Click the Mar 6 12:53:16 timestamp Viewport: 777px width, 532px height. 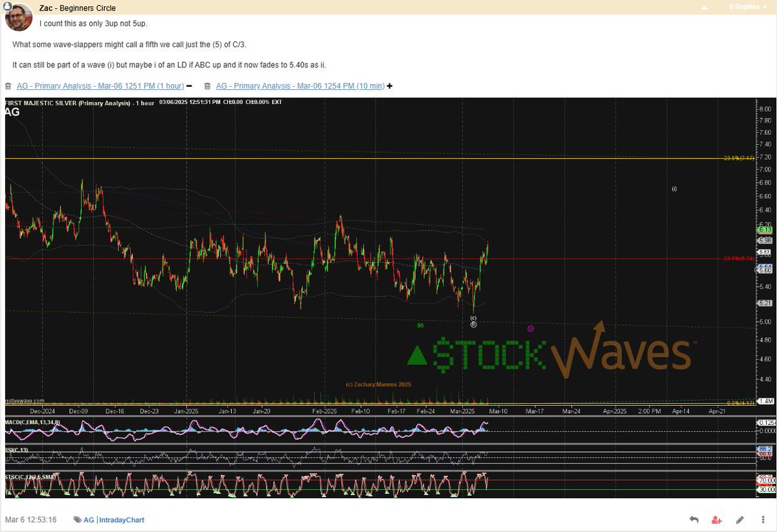pos(30,520)
